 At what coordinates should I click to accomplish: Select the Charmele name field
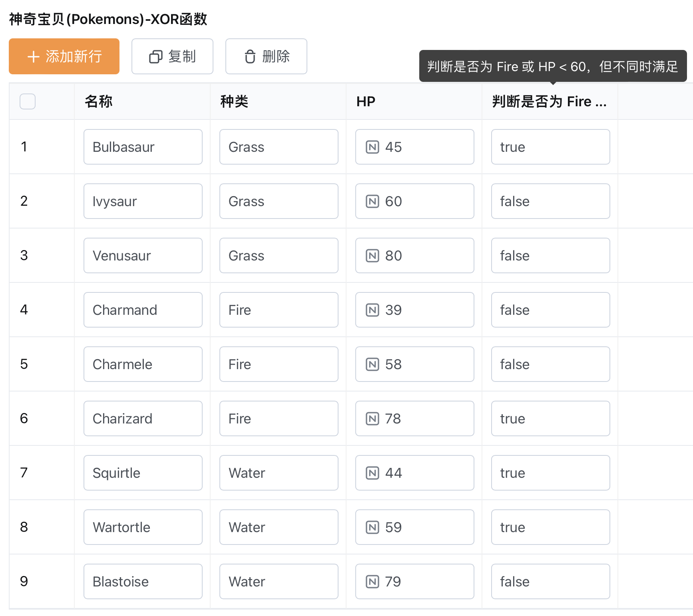point(143,364)
